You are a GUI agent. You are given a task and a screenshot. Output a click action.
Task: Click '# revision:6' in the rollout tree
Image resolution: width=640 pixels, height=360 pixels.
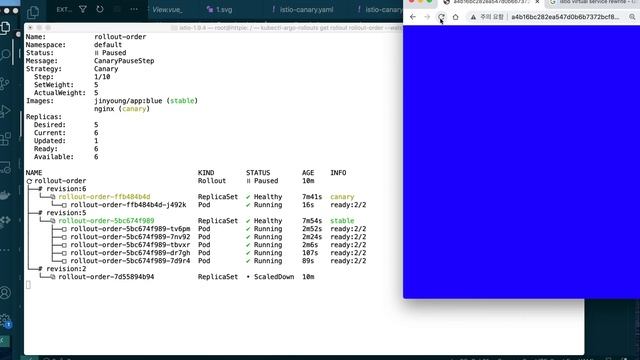coord(62,189)
